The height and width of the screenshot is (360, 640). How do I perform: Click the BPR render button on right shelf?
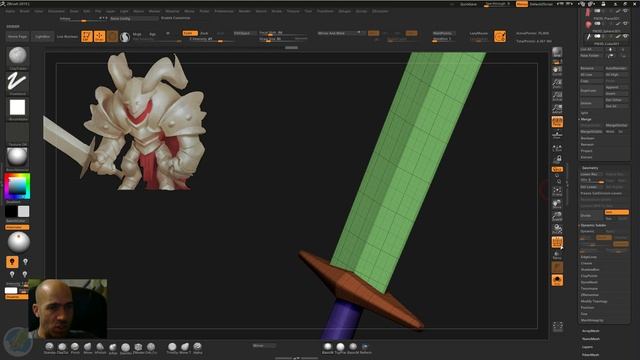pos(557,52)
